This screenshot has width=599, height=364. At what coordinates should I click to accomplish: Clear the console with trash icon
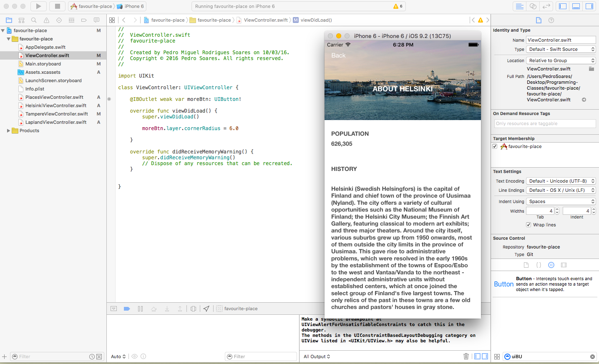pos(466,356)
